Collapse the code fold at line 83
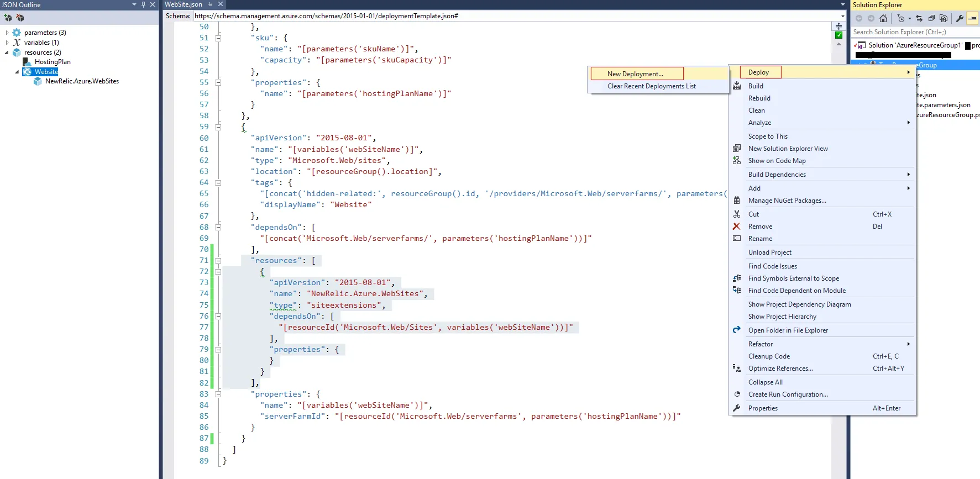980x479 pixels. [x=218, y=394]
